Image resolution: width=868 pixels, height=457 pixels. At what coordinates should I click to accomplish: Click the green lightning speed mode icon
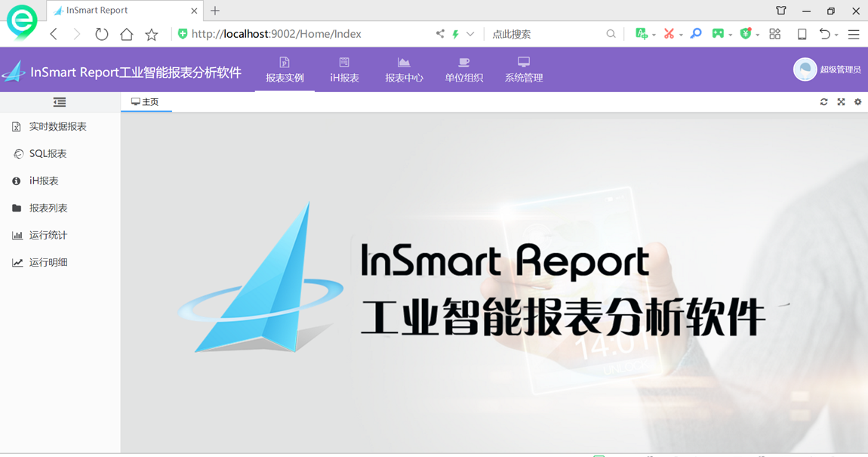pyautogui.click(x=455, y=34)
